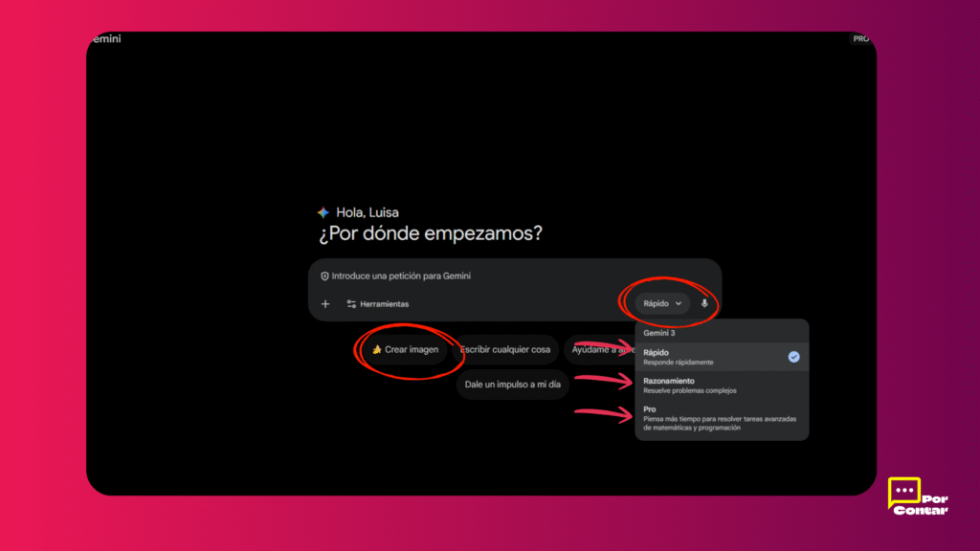Click the Gemini sparkle icon beside Hola, Luisa
The image size is (980, 551).
[x=323, y=212]
